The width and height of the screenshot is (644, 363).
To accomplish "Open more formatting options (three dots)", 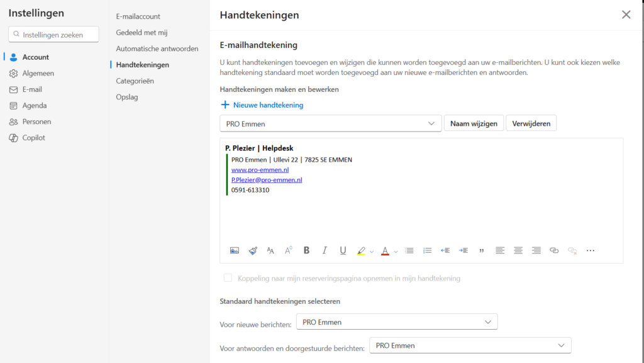I will pyautogui.click(x=590, y=250).
